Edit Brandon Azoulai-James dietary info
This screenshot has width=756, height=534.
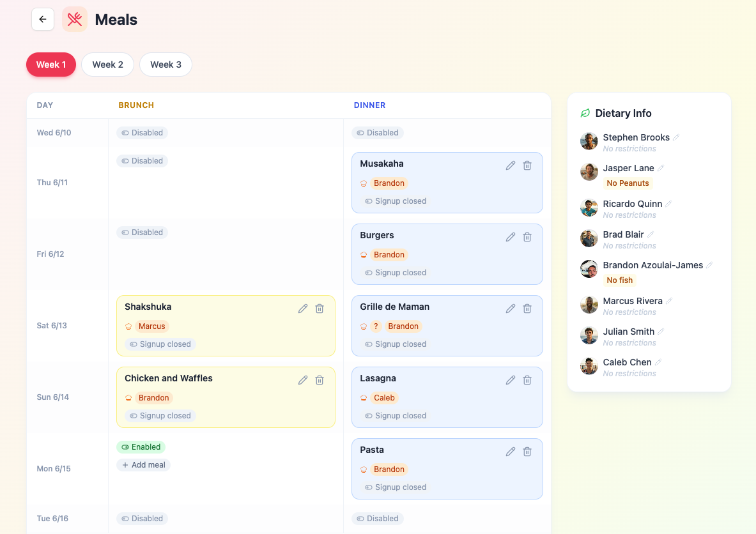pos(710,265)
